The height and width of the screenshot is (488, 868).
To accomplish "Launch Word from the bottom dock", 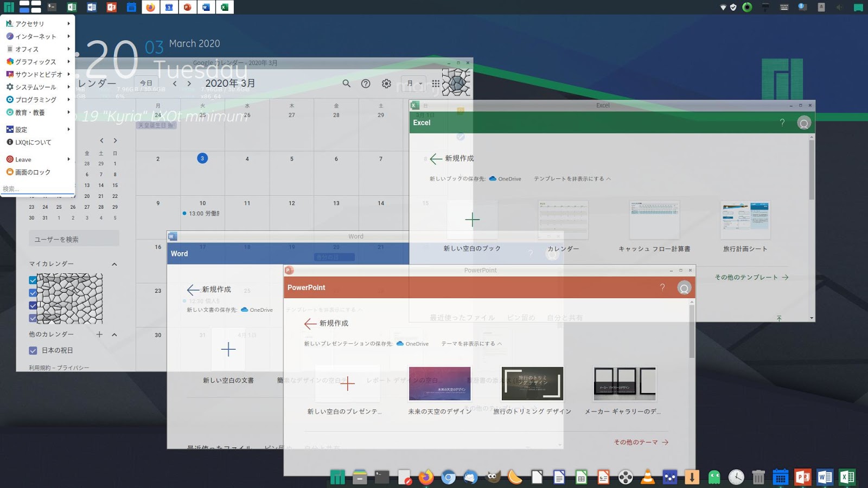I will [825, 477].
